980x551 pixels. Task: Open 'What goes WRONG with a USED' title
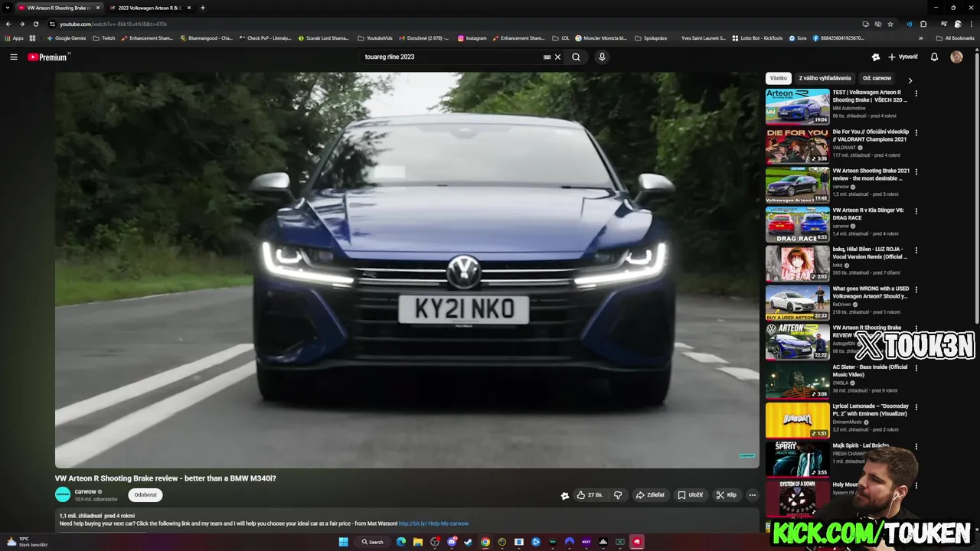click(871, 292)
